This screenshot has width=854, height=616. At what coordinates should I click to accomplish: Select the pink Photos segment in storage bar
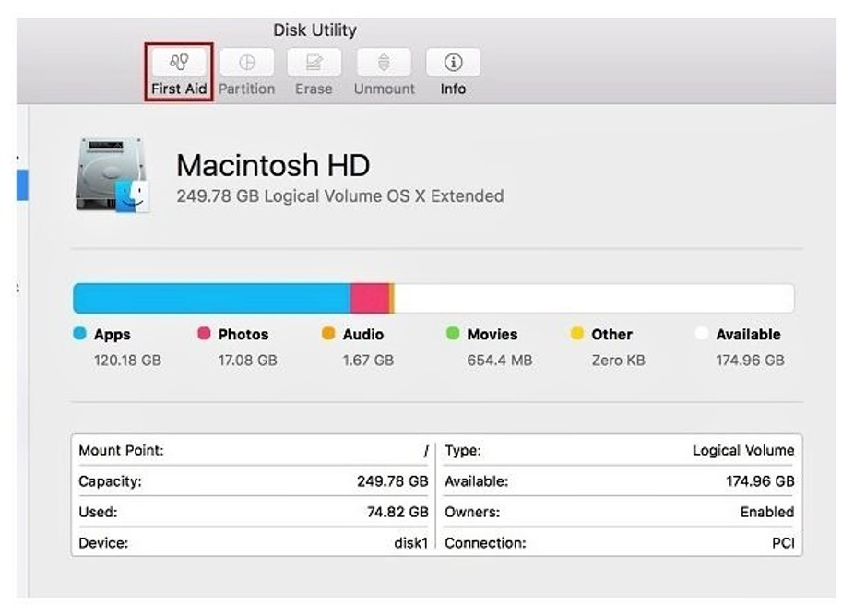coord(369,298)
